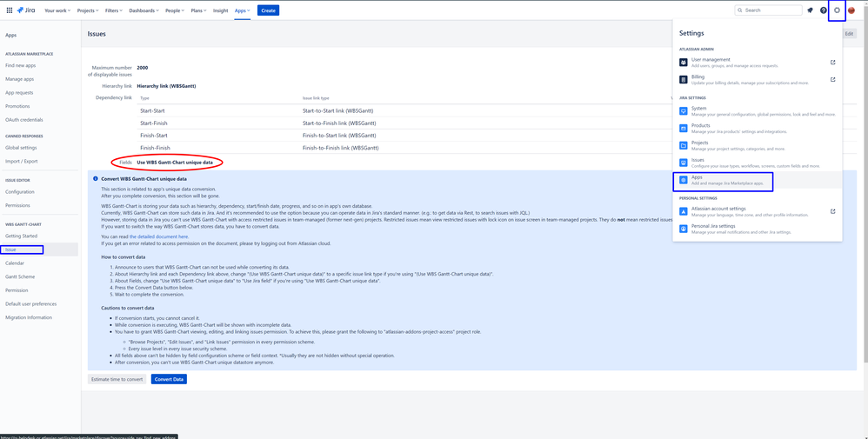Click the System settings icon

coord(684,110)
